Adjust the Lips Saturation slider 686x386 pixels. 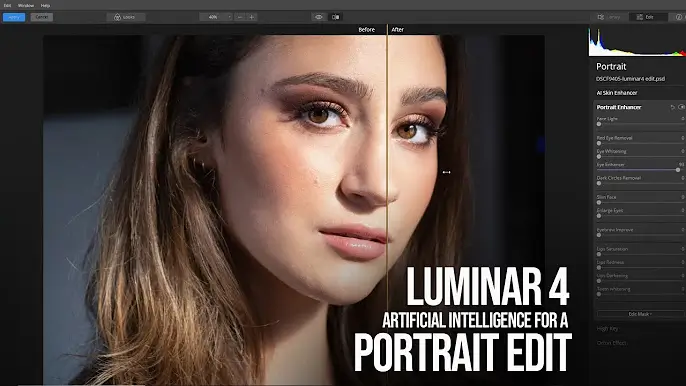point(641,254)
